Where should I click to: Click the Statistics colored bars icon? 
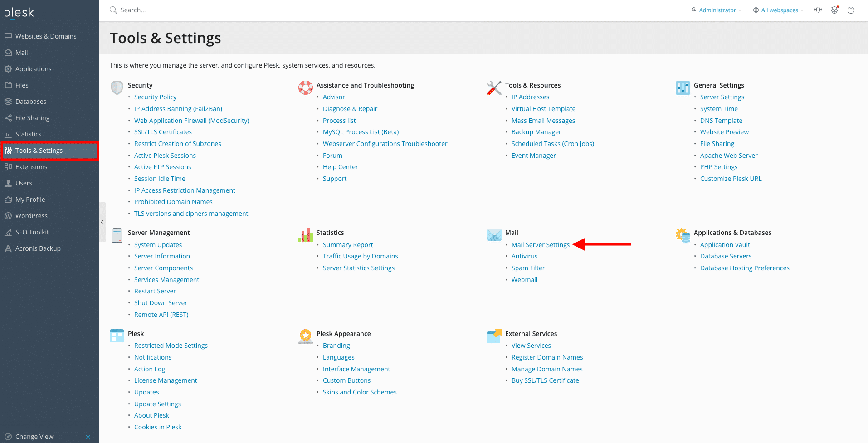(306, 235)
